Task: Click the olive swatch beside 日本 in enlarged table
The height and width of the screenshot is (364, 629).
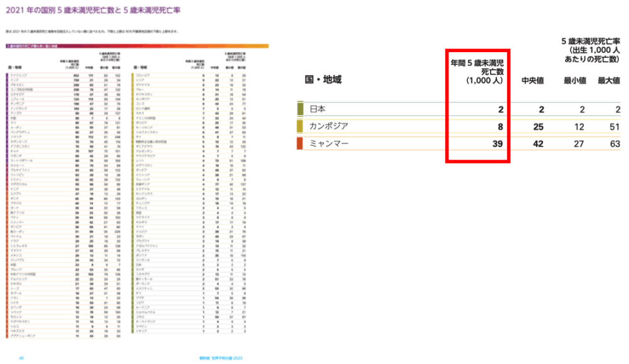Action: click(x=301, y=109)
